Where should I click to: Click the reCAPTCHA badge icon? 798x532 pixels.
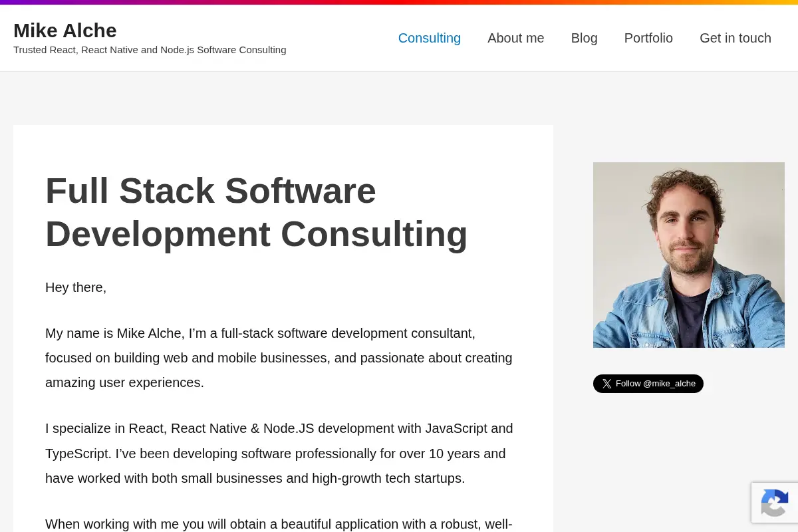tap(775, 503)
